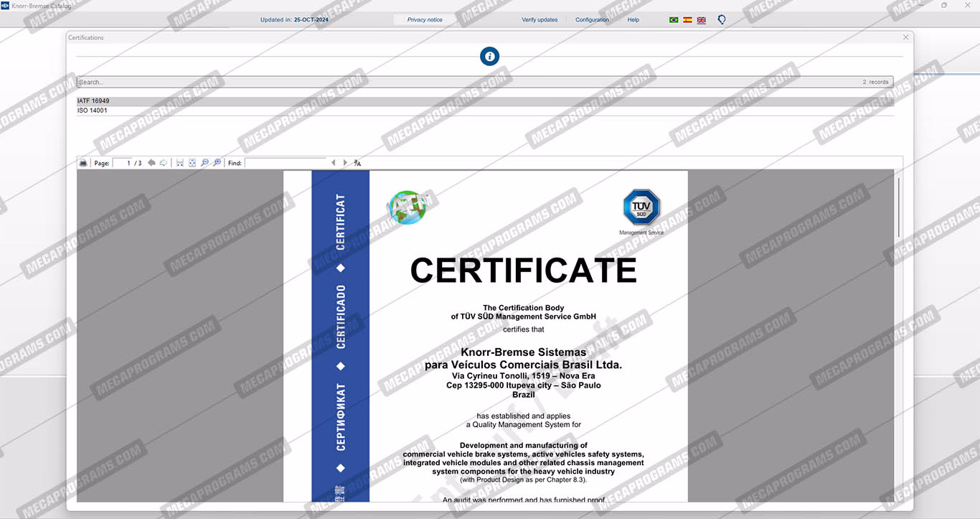Screen dimensions: 980x519
Task: Select the ISO 14001 certification record
Action: (93, 111)
